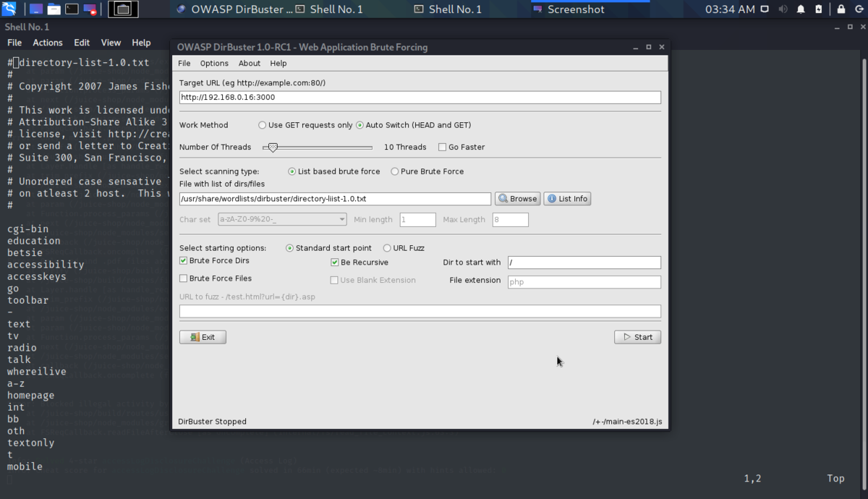Click the log out icon in panel
The height and width of the screenshot is (499, 868).
point(858,9)
